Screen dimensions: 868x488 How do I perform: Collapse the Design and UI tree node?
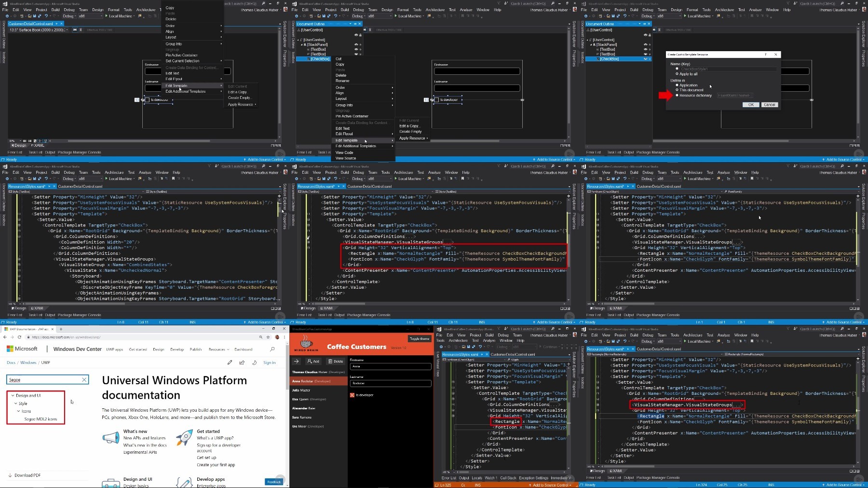coord(13,396)
